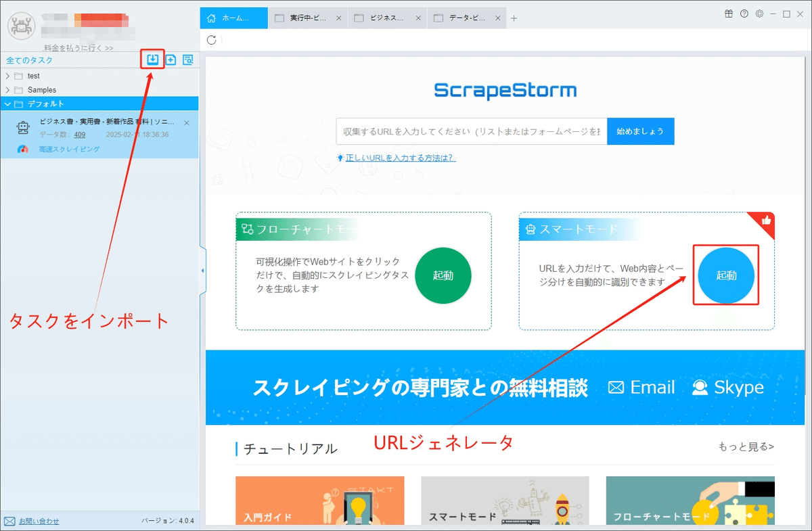Close the ビジネス... tab
Viewport: 812px width, 531px height.
[418, 18]
